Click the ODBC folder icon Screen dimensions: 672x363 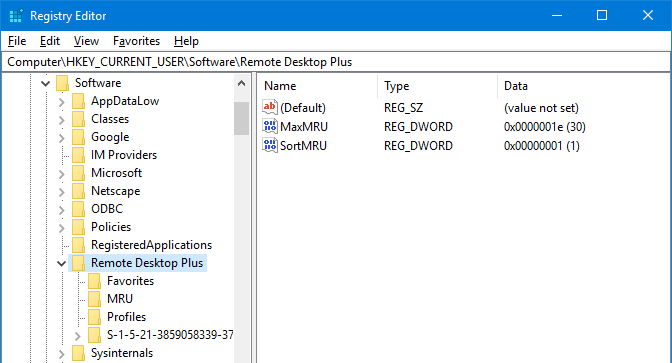78,209
